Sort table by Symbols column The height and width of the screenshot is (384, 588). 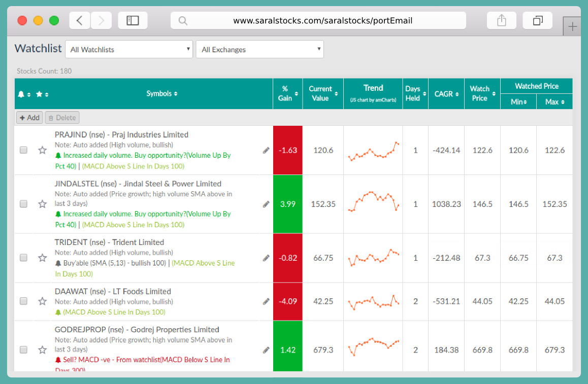[x=162, y=94]
